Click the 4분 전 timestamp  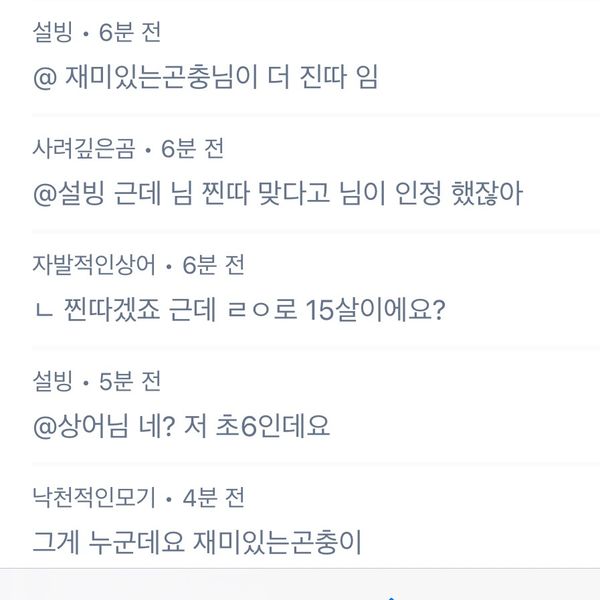pyautogui.click(x=214, y=497)
